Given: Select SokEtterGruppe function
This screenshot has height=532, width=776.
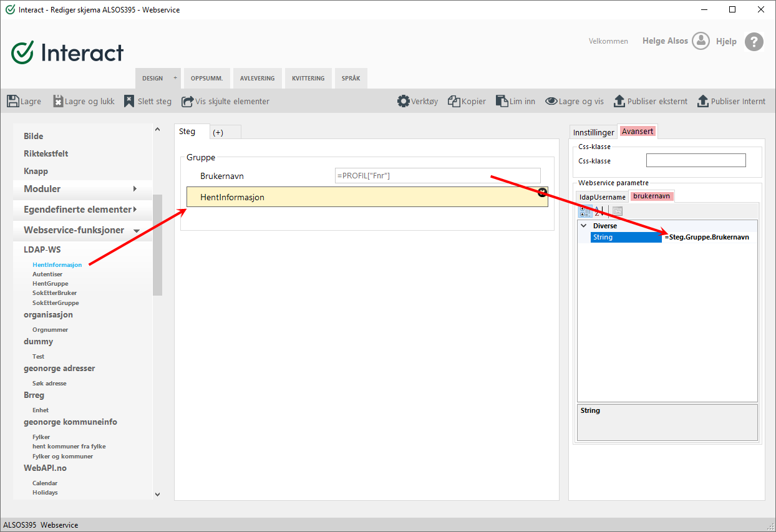Looking at the screenshot, I should pyautogui.click(x=56, y=302).
